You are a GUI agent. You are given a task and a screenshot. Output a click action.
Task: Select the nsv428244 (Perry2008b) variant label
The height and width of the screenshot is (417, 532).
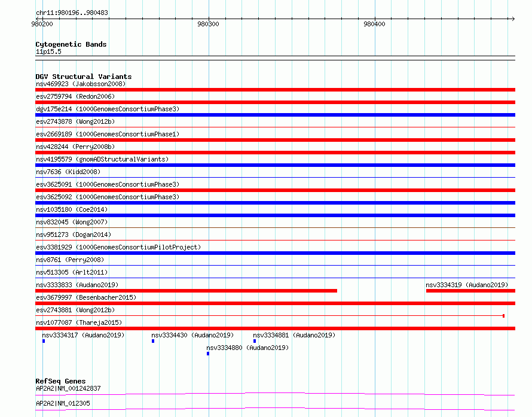[x=75, y=147]
